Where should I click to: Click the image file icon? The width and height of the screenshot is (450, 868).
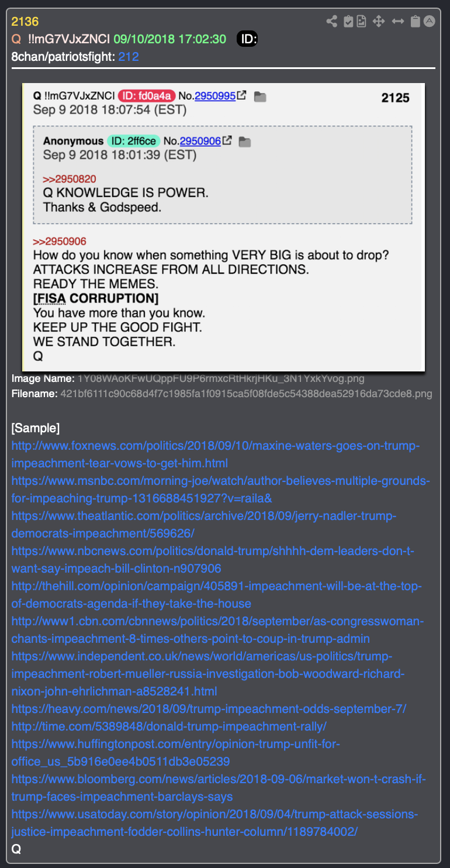(362, 22)
